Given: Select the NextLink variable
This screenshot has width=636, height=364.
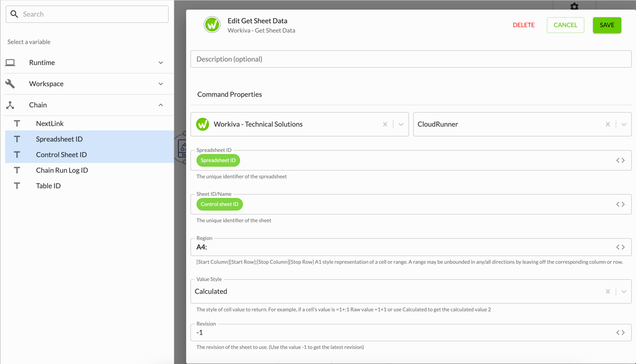Looking at the screenshot, I should 89,123.
